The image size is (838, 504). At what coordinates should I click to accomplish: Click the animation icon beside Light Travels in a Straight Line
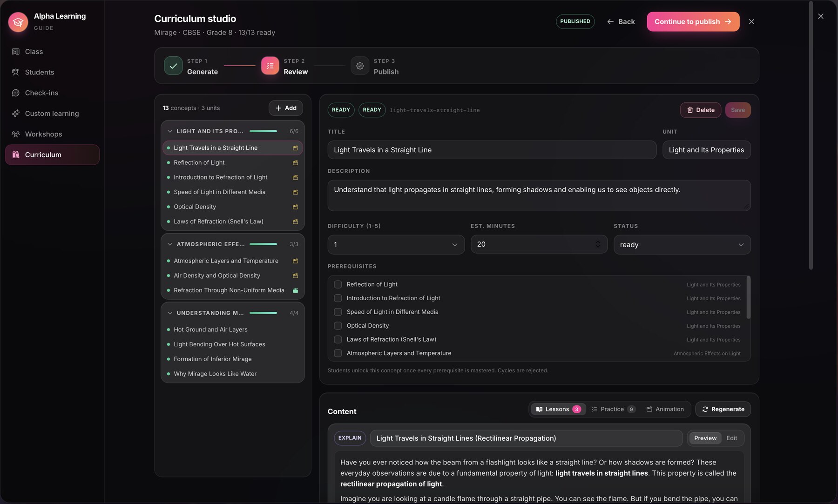295,148
